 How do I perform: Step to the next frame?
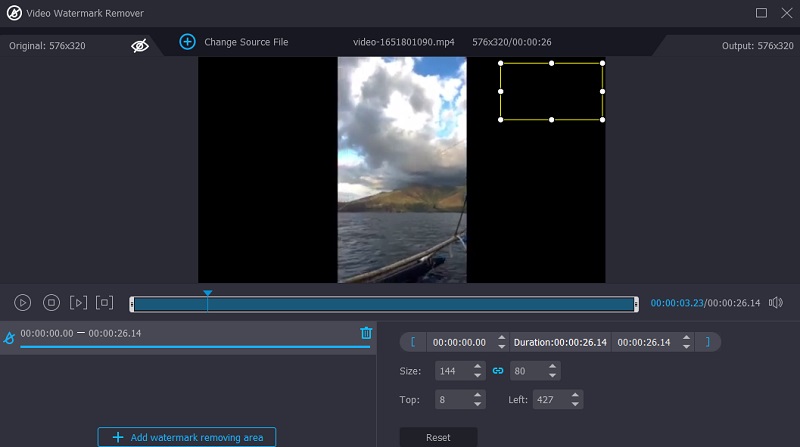[x=78, y=302]
